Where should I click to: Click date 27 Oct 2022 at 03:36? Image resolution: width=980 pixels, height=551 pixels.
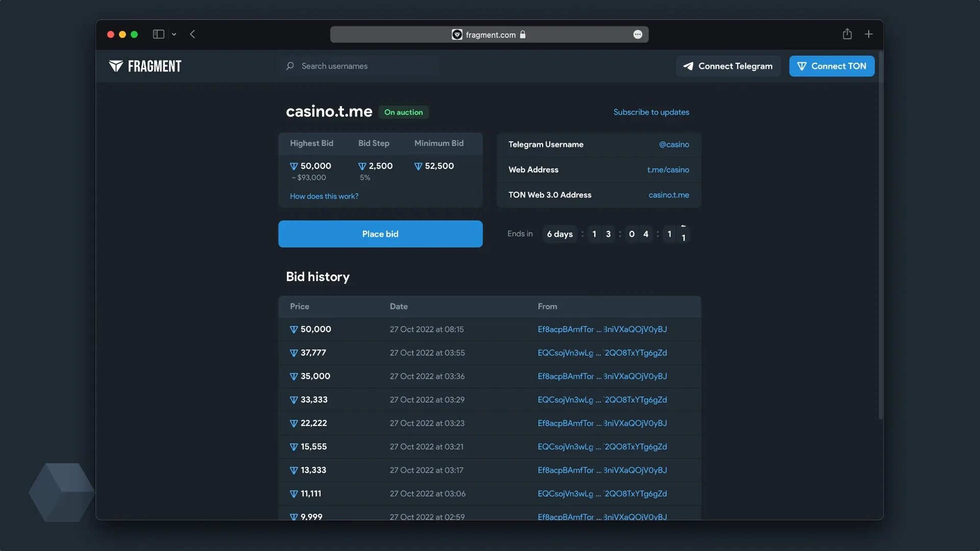click(x=427, y=377)
